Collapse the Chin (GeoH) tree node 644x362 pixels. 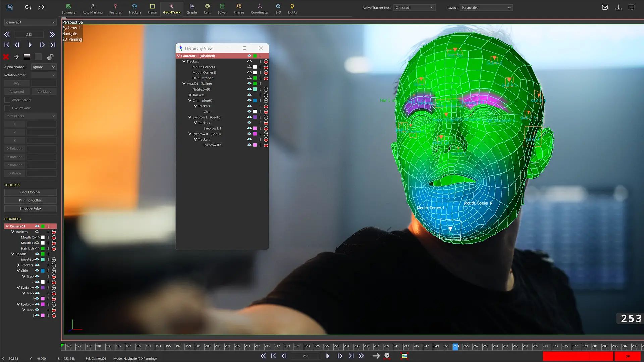tap(190, 101)
